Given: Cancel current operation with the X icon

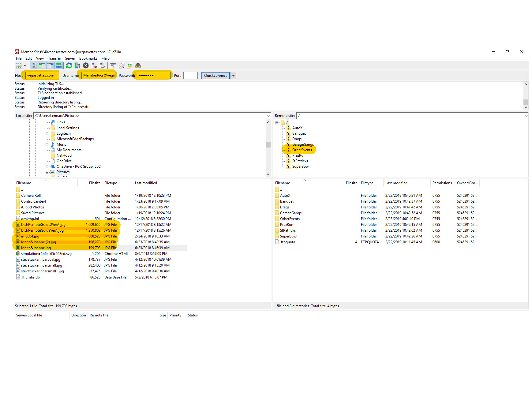Looking at the screenshot, I should [86, 65].
